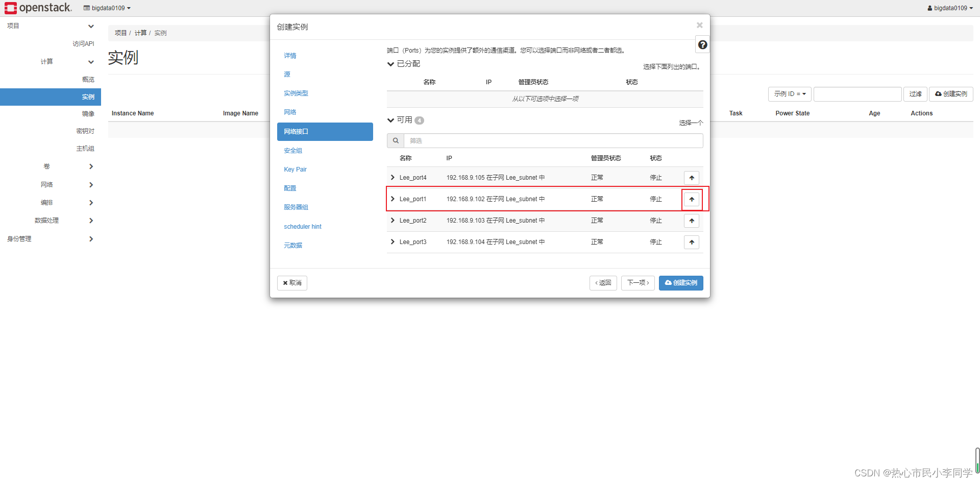This screenshot has height=483, width=980.
Task: Expand the 编排 sidebar section
Action: tap(91, 203)
